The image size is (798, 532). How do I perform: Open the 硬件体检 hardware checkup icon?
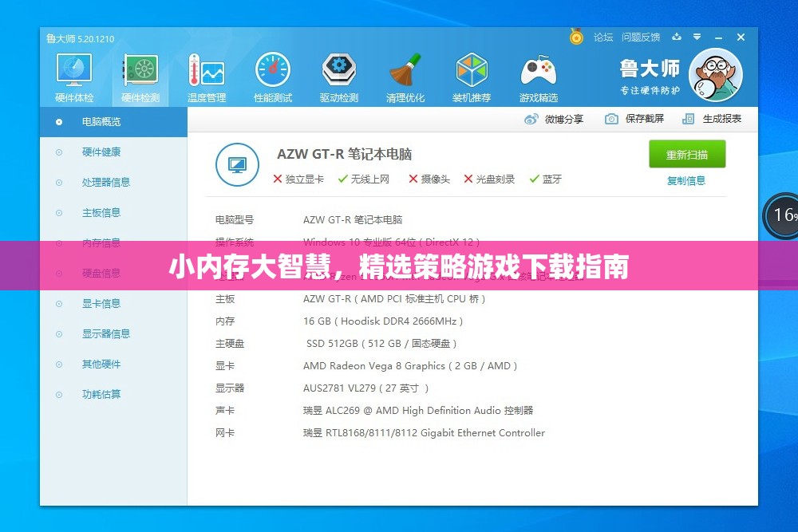click(x=74, y=78)
